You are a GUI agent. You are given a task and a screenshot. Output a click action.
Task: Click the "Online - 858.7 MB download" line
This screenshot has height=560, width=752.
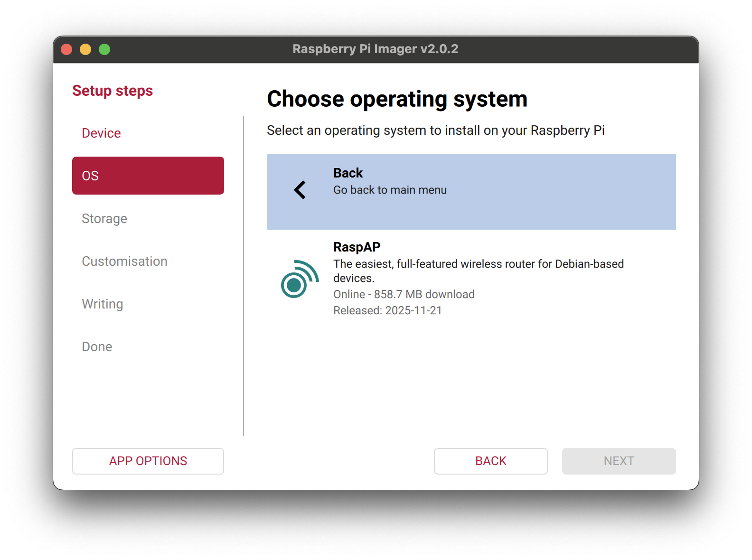[x=404, y=294]
